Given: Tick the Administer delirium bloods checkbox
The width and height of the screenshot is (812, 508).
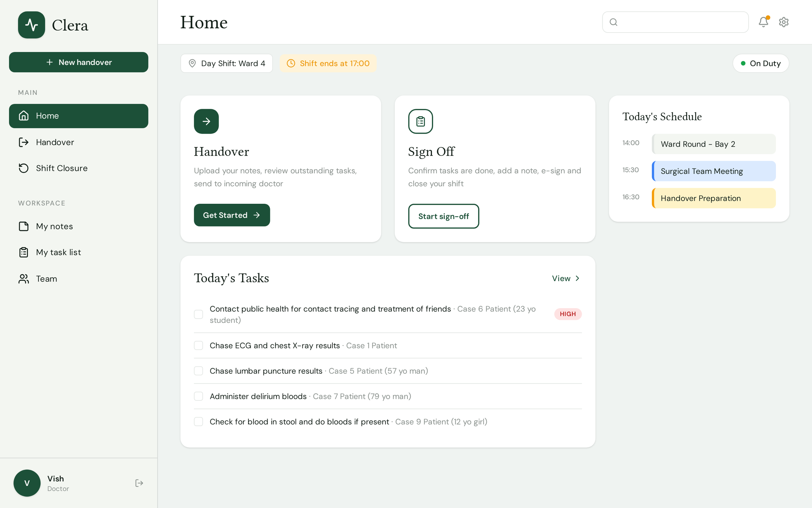Looking at the screenshot, I should [198, 396].
